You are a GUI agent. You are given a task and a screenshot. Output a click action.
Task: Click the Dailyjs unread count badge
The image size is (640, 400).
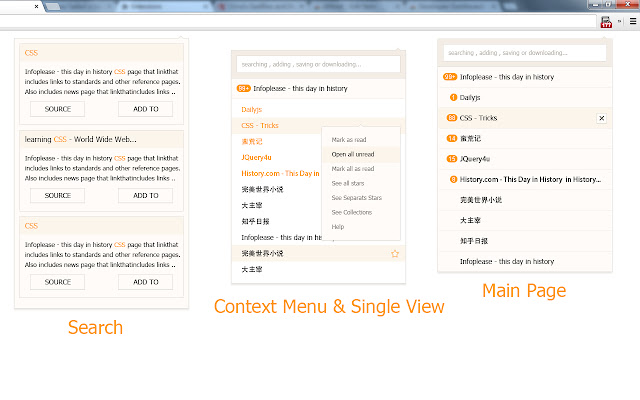click(453, 97)
